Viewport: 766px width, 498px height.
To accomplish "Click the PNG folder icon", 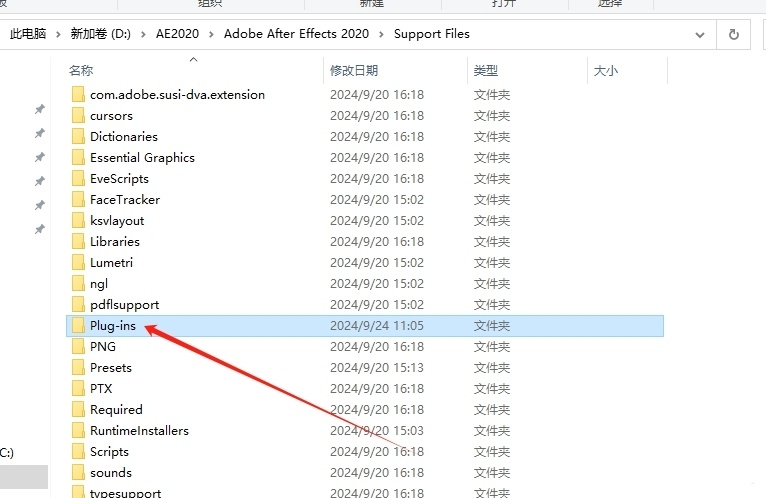I will point(78,346).
